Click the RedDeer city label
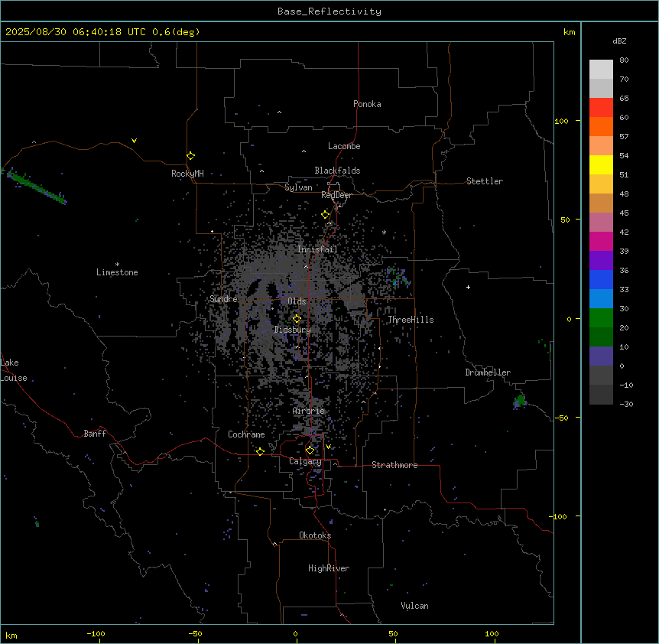659x644 pixels. tap(336, 195)
